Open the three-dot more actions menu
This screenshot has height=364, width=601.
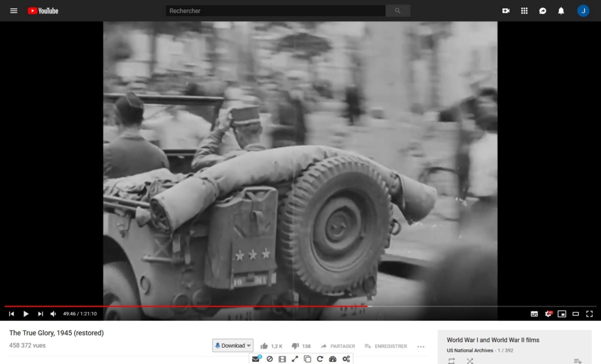click(421, 346)
